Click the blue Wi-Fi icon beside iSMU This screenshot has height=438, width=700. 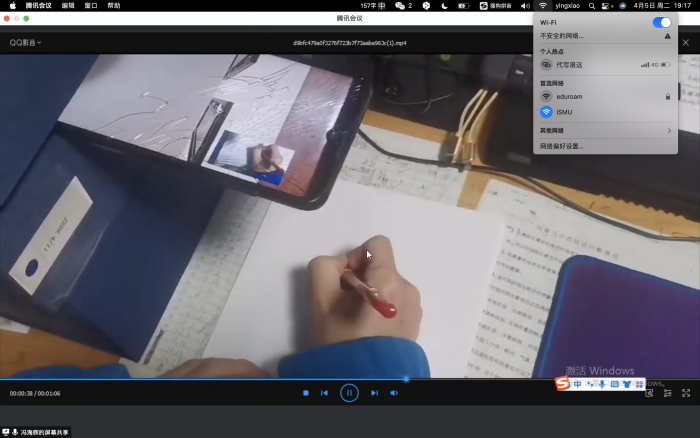pos(546,112)
